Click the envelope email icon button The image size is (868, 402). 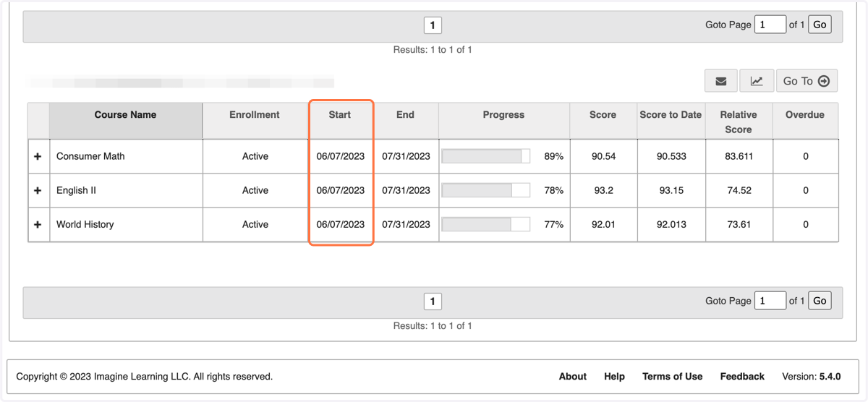tap(721, 81)
